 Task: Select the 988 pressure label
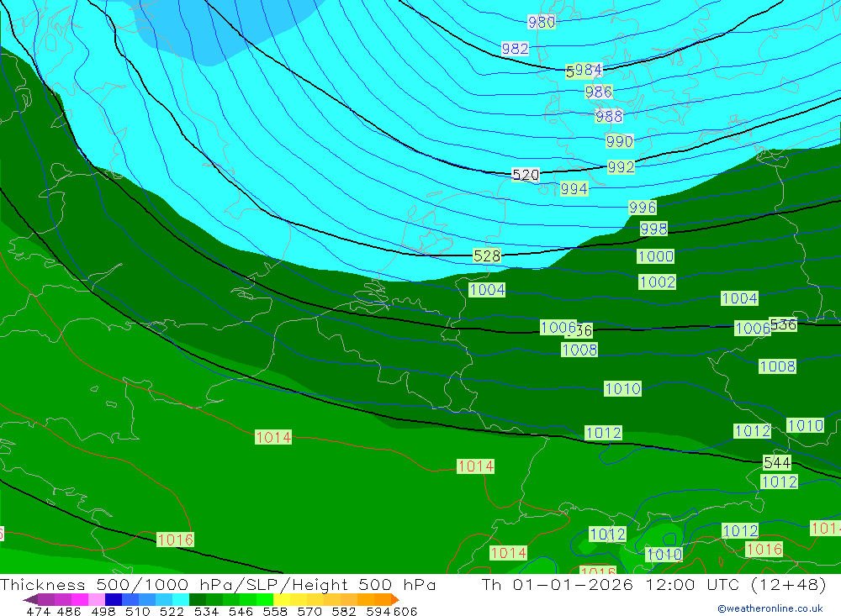(609, 116)
